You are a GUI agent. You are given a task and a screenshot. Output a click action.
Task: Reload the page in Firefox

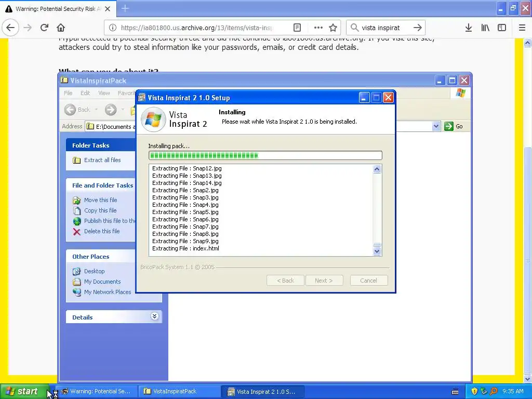click(44, 28)
